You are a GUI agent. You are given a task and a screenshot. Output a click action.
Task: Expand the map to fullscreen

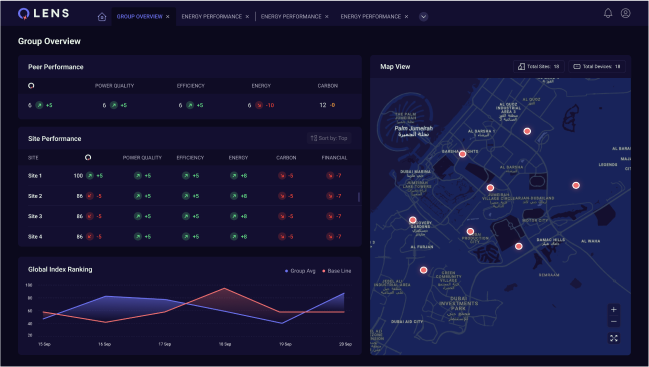point(614,338)
